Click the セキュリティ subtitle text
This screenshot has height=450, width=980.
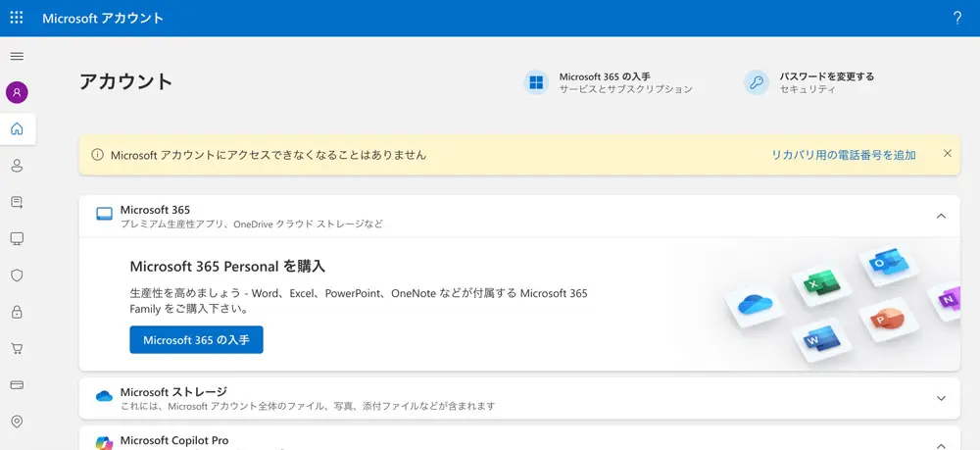[807, 89]
